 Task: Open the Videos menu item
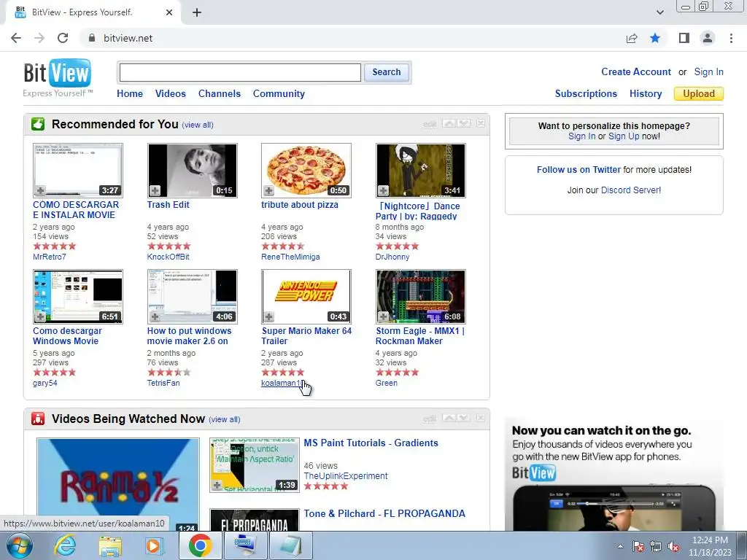[171, 94]
